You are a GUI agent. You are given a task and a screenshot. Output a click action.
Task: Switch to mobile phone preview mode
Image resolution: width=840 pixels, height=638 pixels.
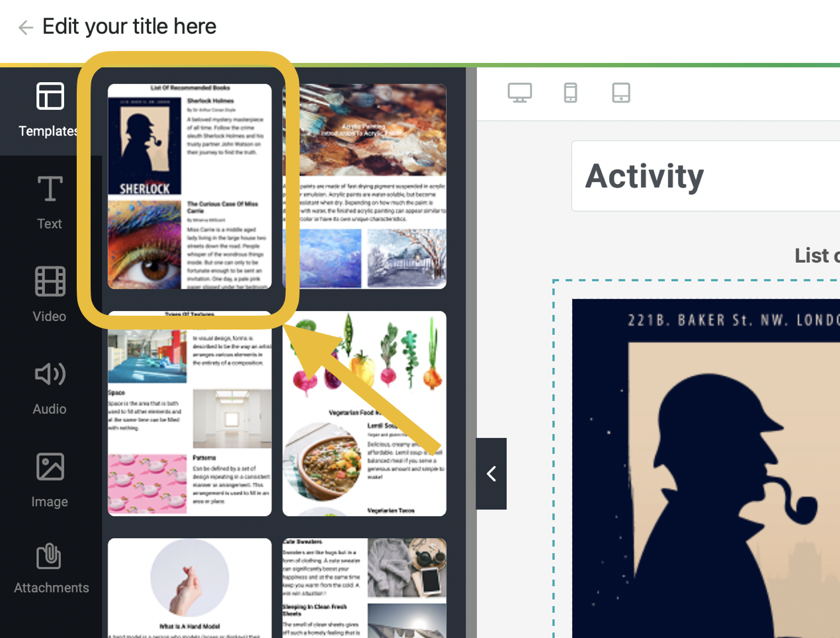570,93
